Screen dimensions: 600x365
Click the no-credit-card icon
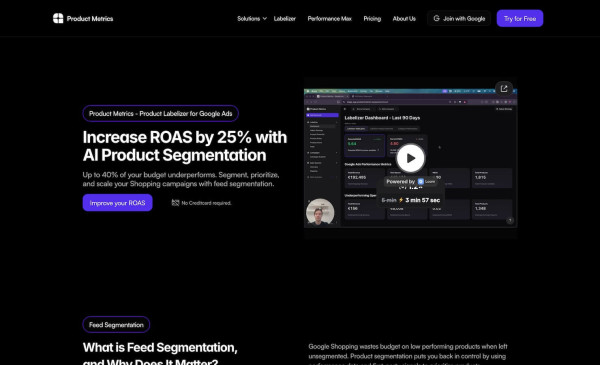click(x=175, y=203)
